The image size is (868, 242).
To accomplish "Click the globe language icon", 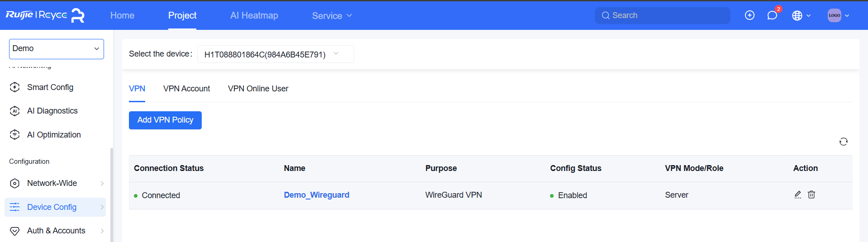I will click(797, 15).
